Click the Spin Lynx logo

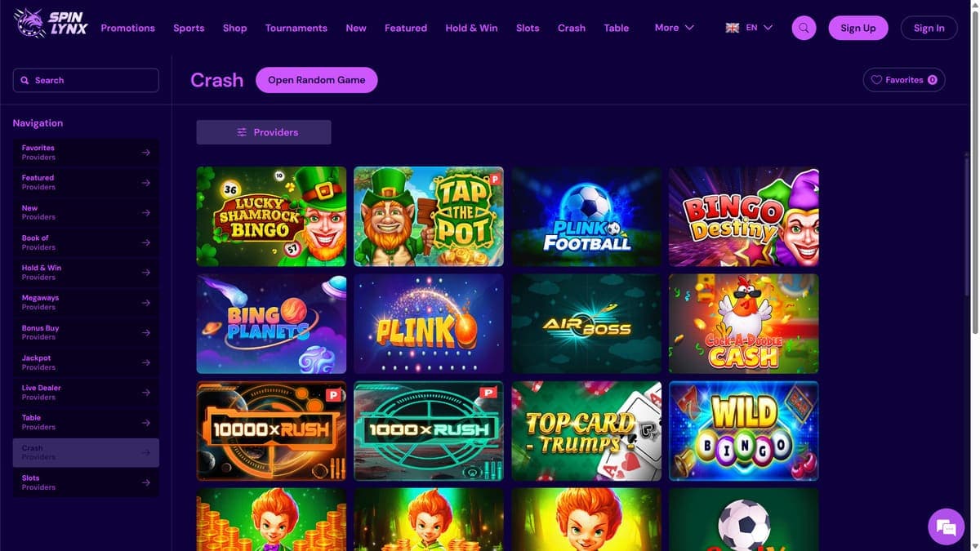tap(51, 24)
